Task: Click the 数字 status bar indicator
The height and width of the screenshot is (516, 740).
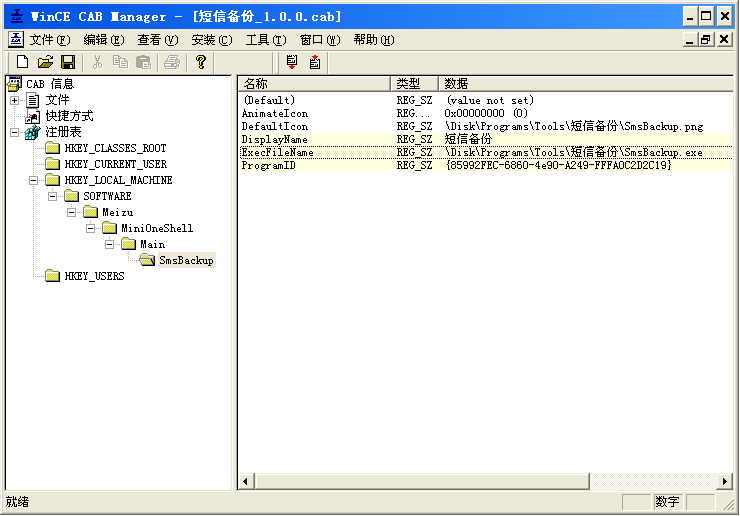Action: click(x=667, y=502)
